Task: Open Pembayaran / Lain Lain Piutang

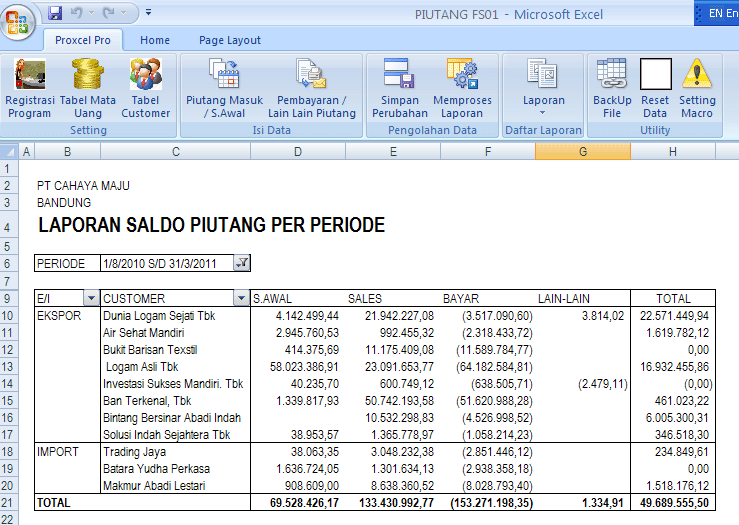Action: point(312,88)
